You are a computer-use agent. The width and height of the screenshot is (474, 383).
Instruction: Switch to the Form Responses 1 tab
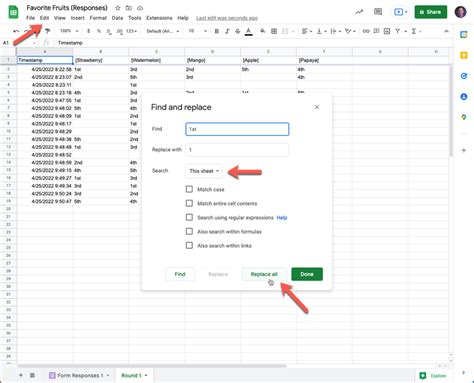pos(79,375)
